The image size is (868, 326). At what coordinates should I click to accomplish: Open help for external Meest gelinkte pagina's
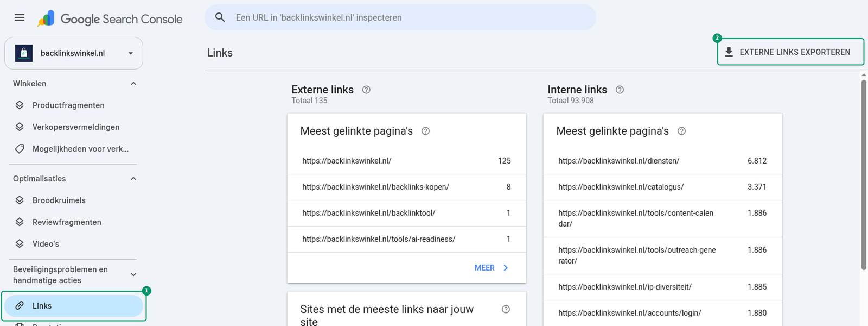click(425, 131)
